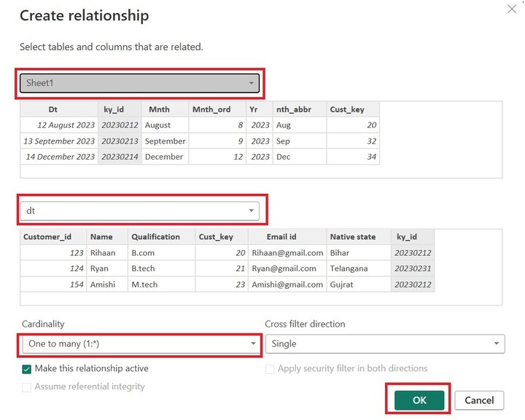This screenshot has width=525, height=420.
Task: Expand the Cardinality dropdown
Action: (140, 343)
